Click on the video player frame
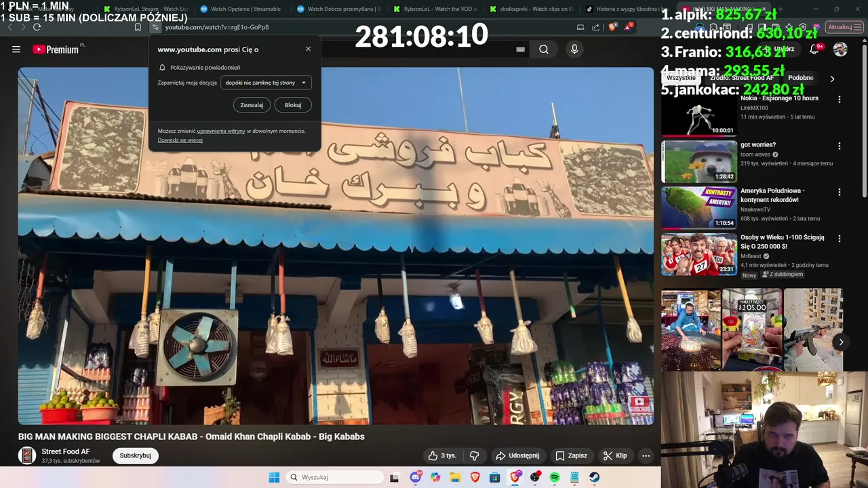 [x=336, y=245]
